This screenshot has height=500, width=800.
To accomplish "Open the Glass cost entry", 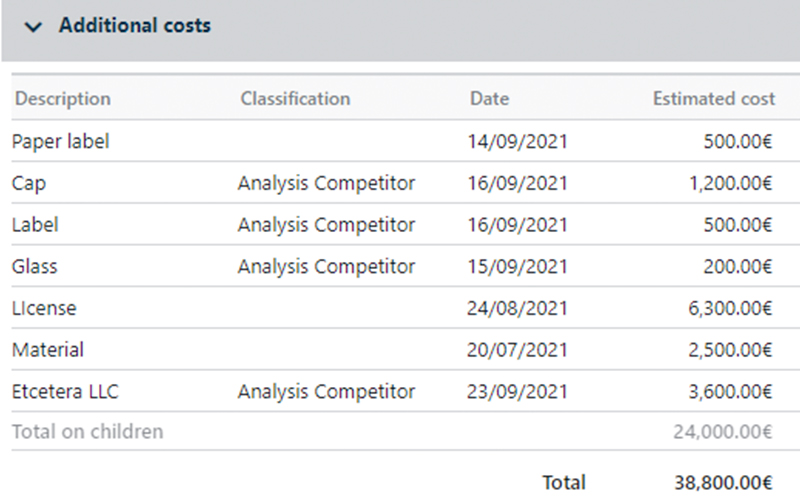I will click(x=35, y=267).
